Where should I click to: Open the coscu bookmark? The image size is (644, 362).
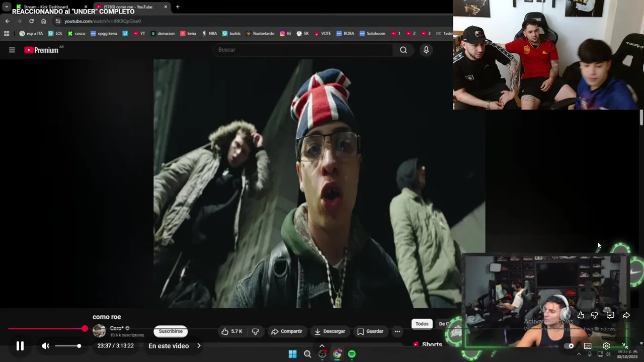point(76,34)
